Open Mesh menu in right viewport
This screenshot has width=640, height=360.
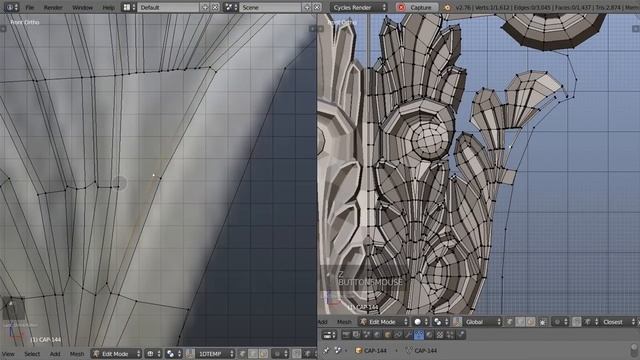coord(344,322)
